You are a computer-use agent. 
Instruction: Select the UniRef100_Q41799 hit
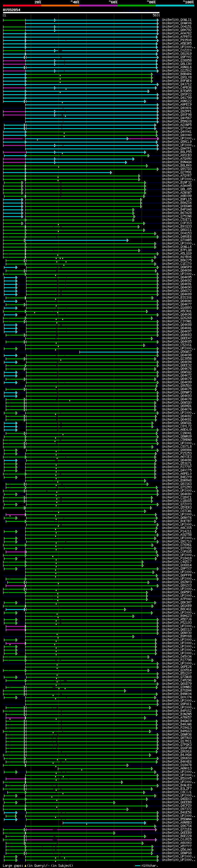tap(176, 98)
